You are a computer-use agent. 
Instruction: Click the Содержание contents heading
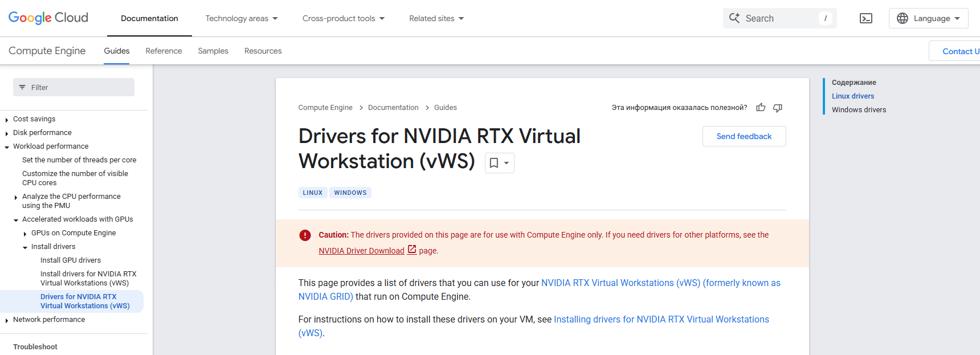tap(854, 83)
